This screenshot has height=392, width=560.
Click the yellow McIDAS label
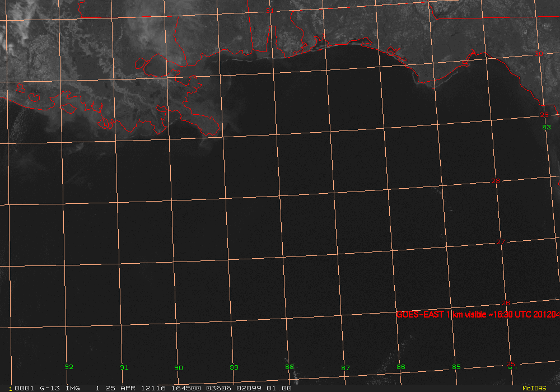(x=534, y=388)
